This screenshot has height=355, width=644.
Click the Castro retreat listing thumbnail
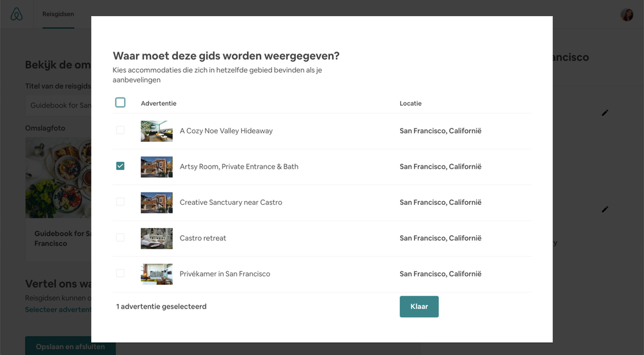point(157,238)
